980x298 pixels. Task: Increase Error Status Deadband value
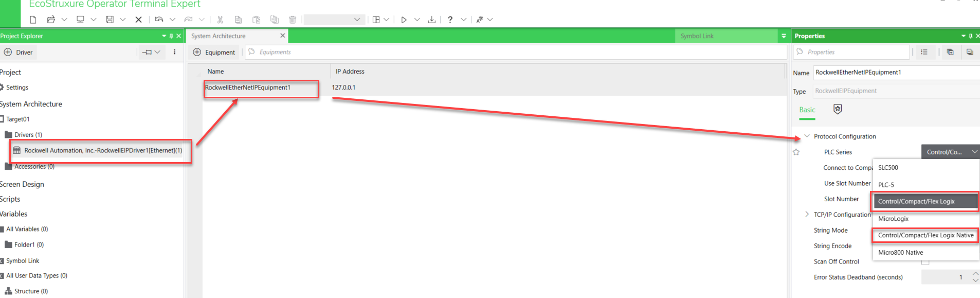pyautogui.click(x=975, y=273)
